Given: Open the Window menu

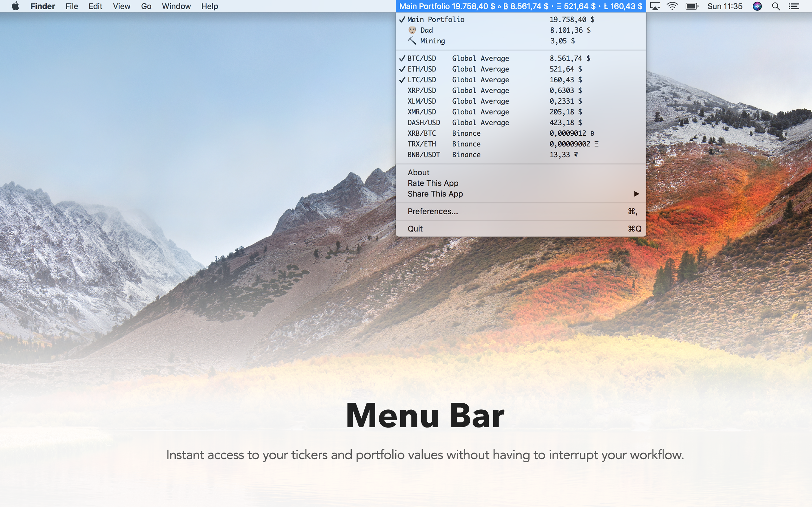Looking at the screenshot, I should (176, 6).
